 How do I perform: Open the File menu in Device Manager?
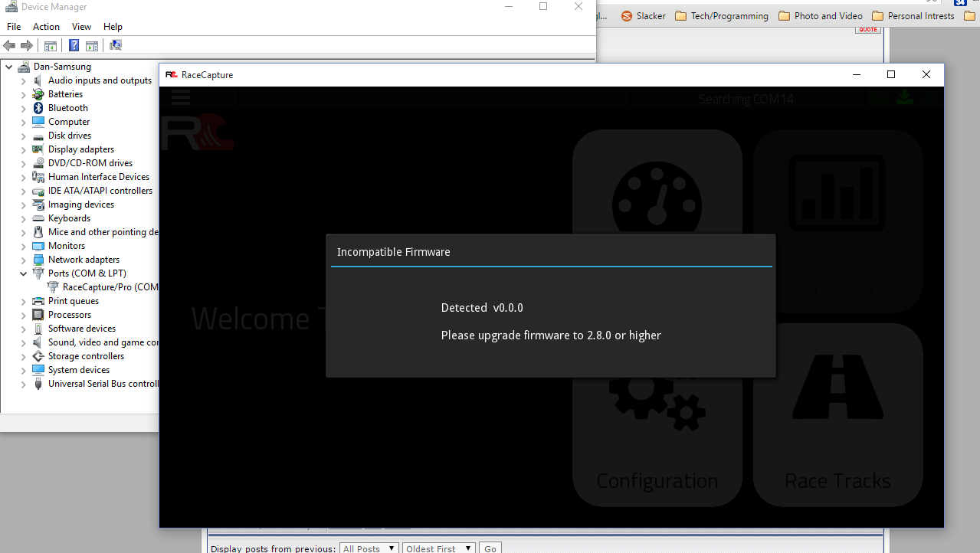coord(14,27)
